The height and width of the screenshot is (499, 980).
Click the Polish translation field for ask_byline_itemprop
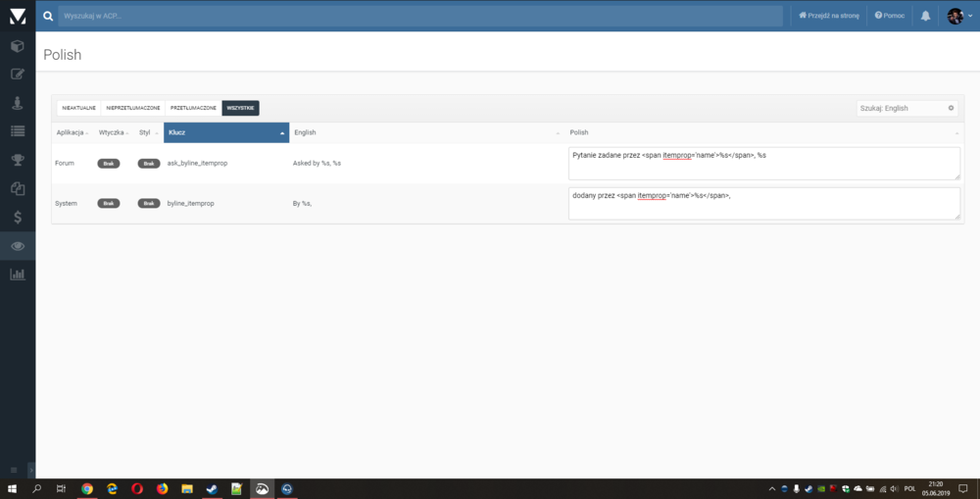tap(763, 163)
